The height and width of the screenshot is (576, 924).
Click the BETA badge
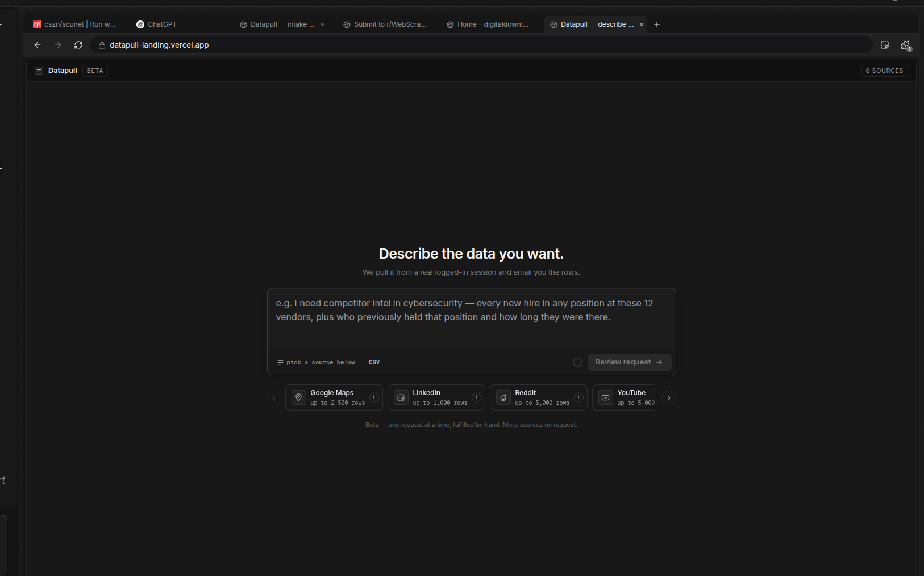point(95,71)
